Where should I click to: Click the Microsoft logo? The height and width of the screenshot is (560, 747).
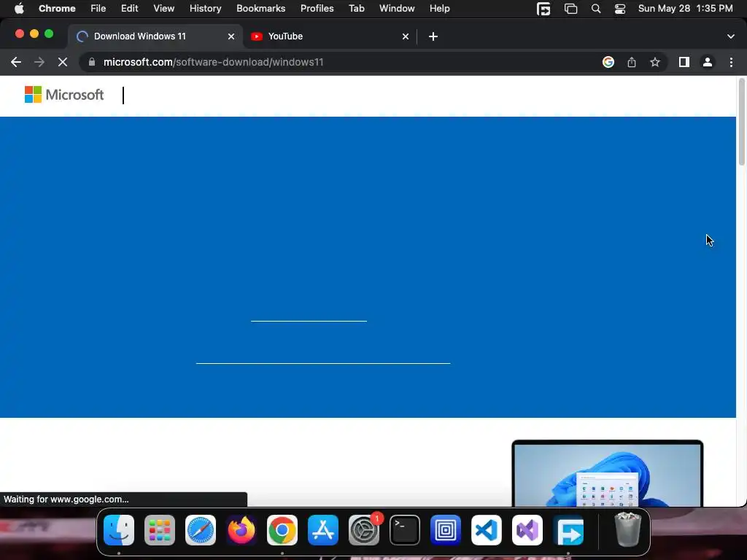[x=64, y=95]
